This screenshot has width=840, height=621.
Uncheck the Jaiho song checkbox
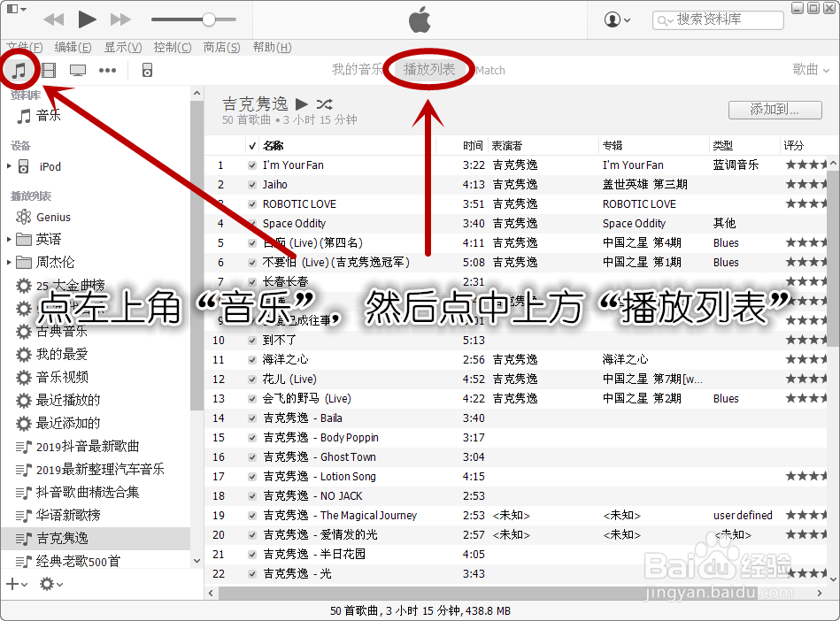251,185
